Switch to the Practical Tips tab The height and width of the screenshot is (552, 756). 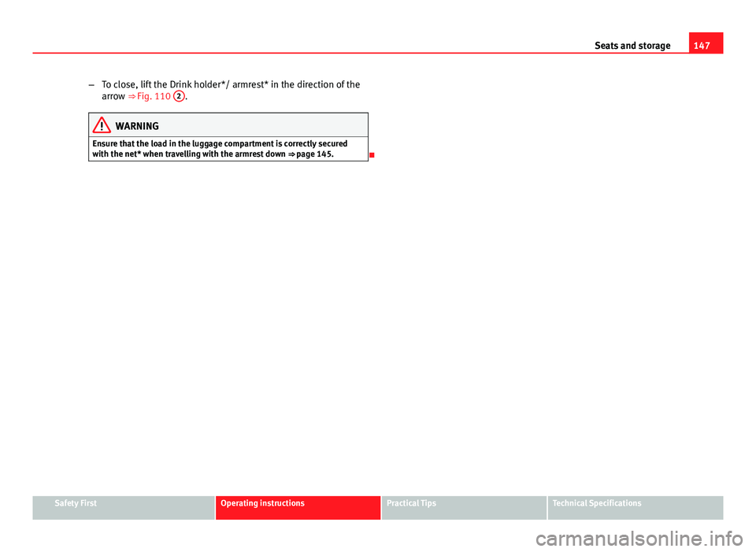(x=465, y=508)
